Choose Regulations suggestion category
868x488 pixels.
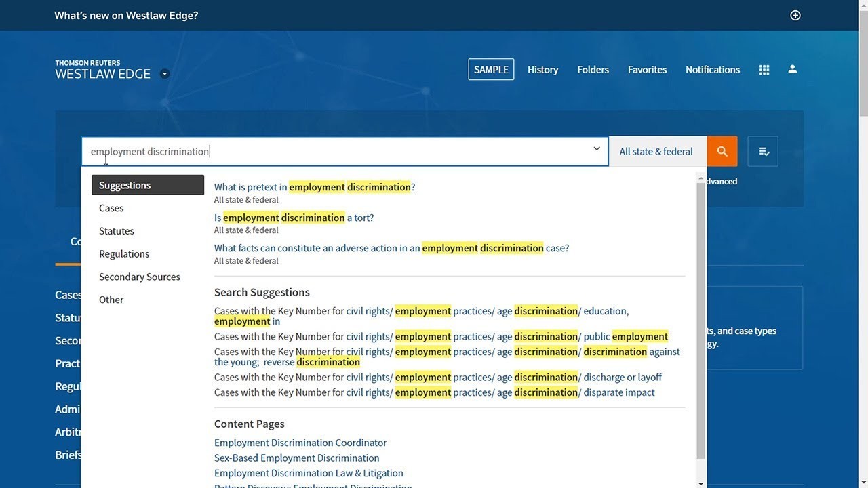(x=124, y=254)
